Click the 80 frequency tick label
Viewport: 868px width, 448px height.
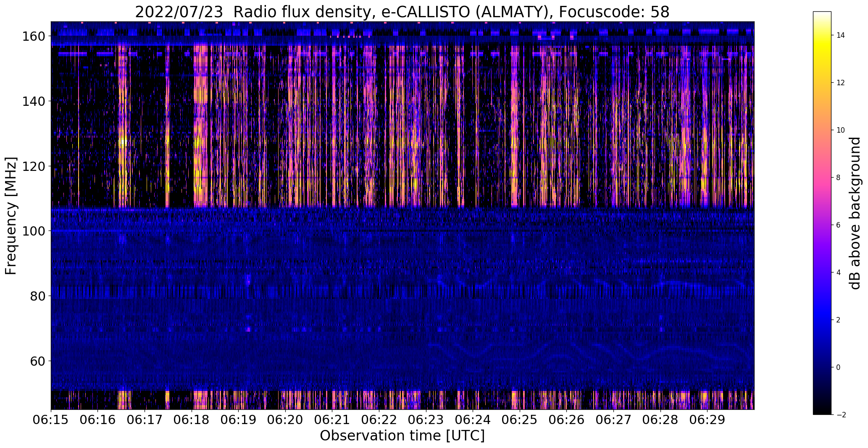pos(37,296)
